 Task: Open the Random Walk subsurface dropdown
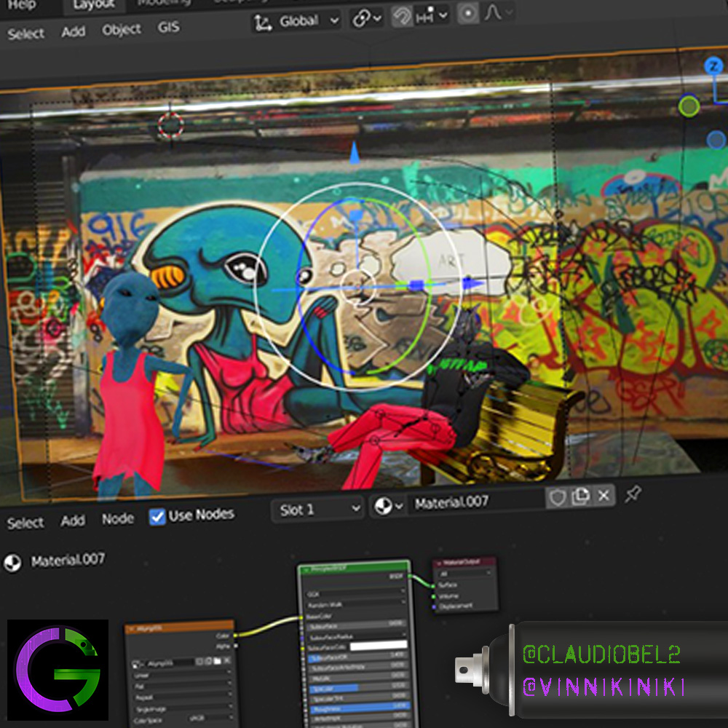(x=356, y=604)
